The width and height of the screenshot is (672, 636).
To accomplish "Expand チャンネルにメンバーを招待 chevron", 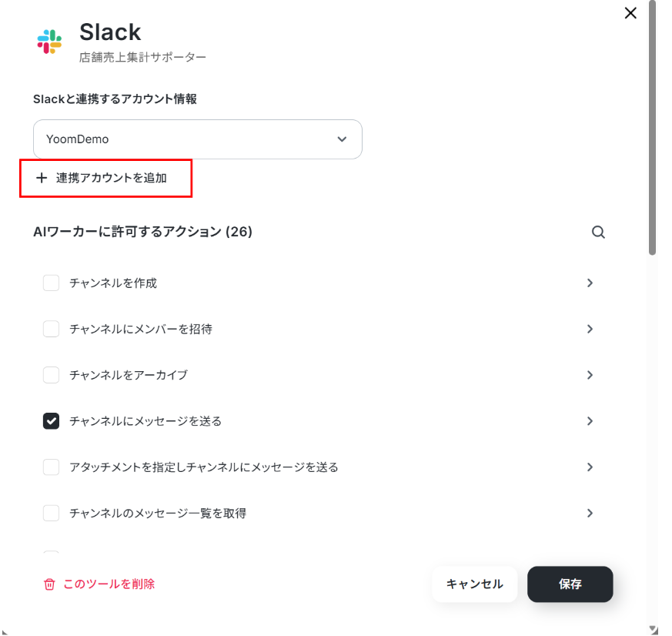I will pyautogui.click(x=590, y=329).
